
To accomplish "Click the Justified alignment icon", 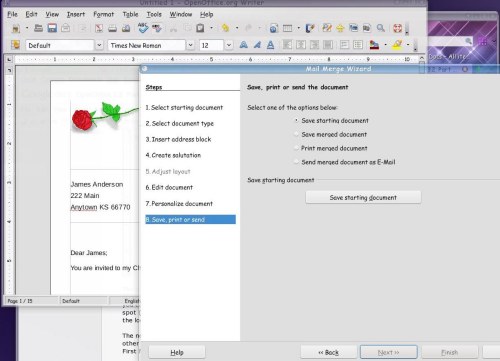I will pyautogui.click(x=328, y=45).
